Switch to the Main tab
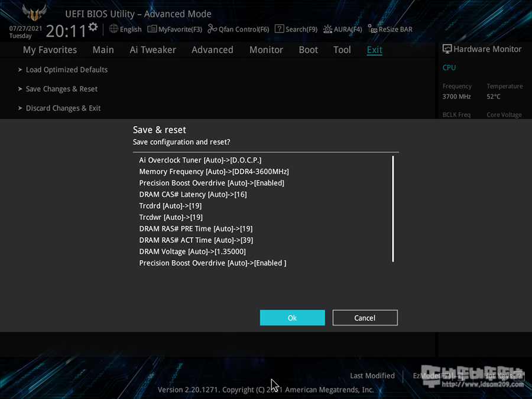Screen dimensions: 532x399 103,50
